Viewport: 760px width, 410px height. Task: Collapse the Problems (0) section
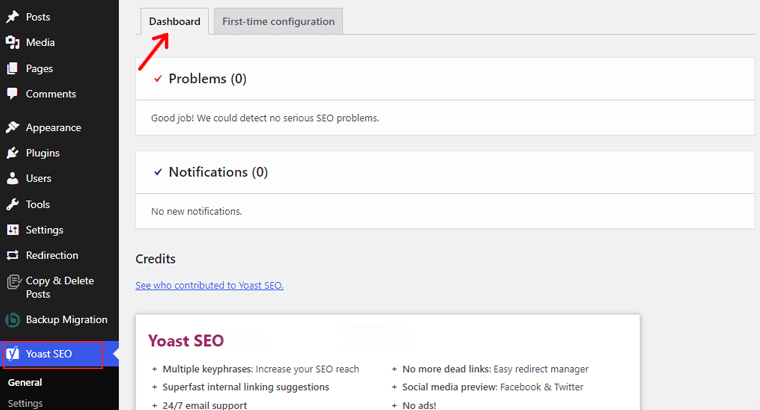point(444,79)
